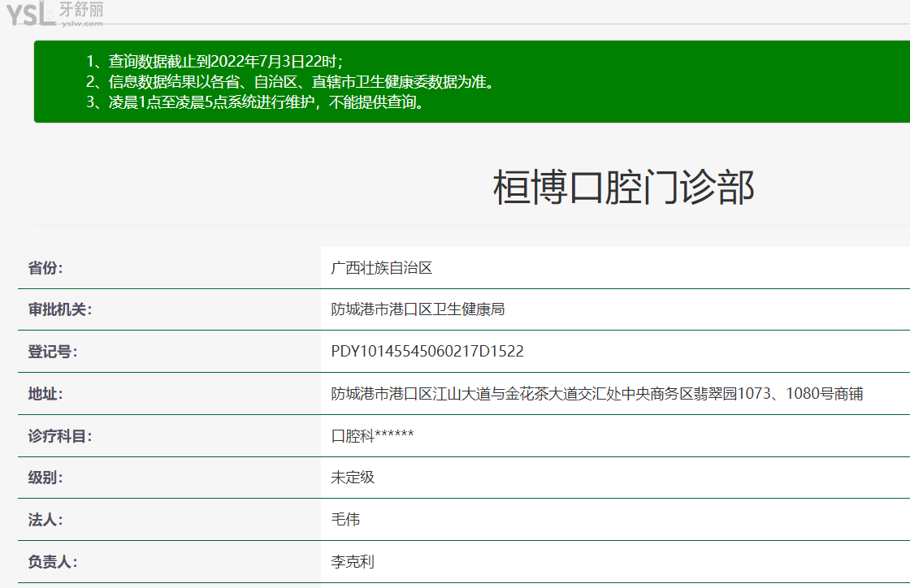Select the 法人 label
The height and width of the screenshot is (588, 910).
[45, 520]
